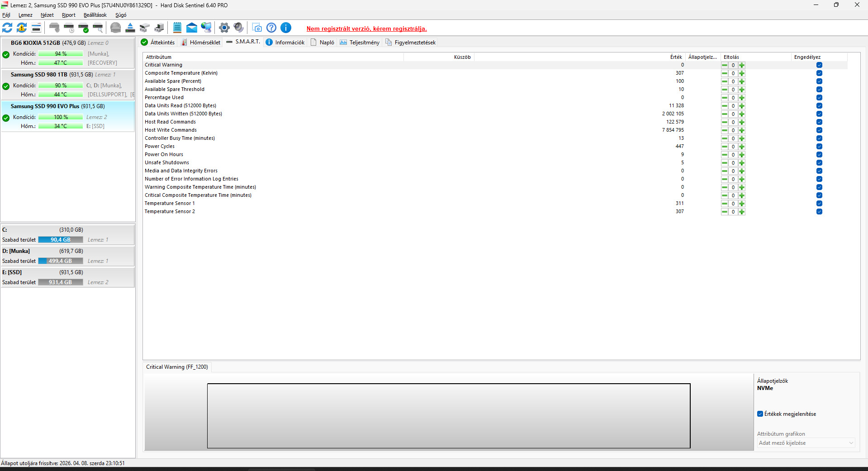Screen dimensions: 868x471
Task: Click the offset field in Percentage Used row
Action: tap(733, 98)
